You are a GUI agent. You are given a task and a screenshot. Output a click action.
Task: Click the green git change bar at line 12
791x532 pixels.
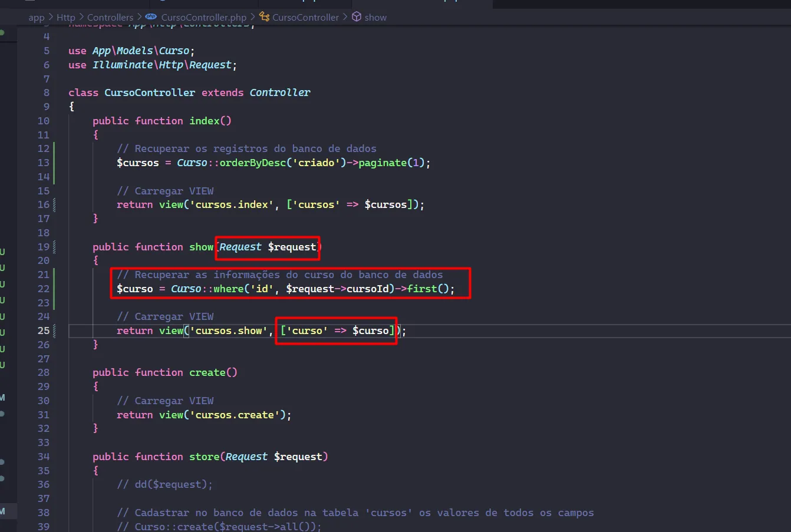[54, 149]
